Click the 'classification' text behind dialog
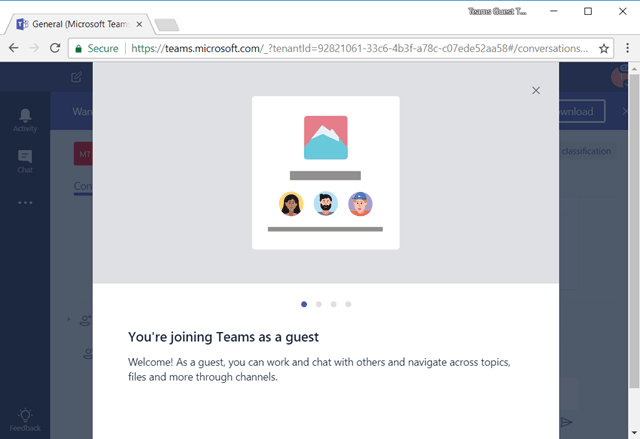This screenshot has height=439, width=640. 586,151
